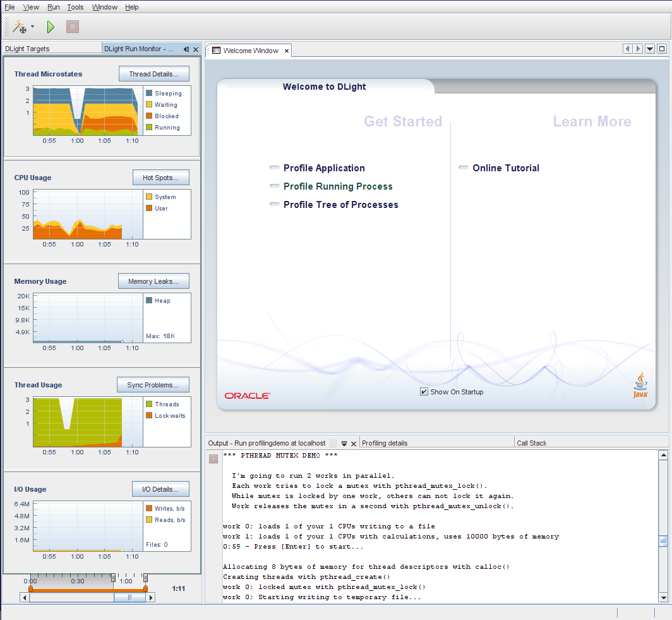The width and height of the screenshot is (672, 620).
Task: Click the orange timeline start marker at 0:00
Action: click(30, 588)
